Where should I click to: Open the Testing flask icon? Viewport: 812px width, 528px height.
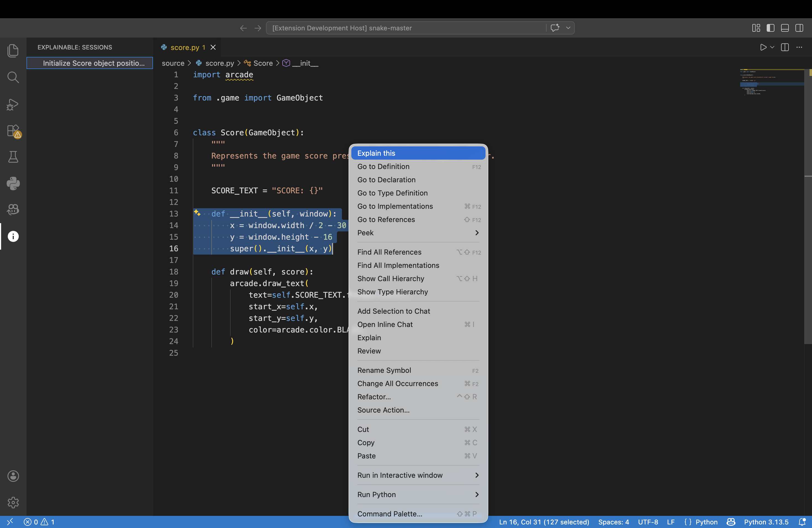[x=13, y=157]
